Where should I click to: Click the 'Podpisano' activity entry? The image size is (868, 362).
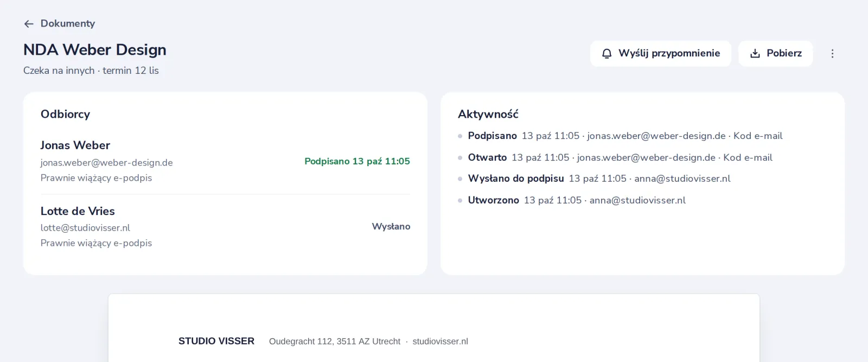tap(620, 136)
